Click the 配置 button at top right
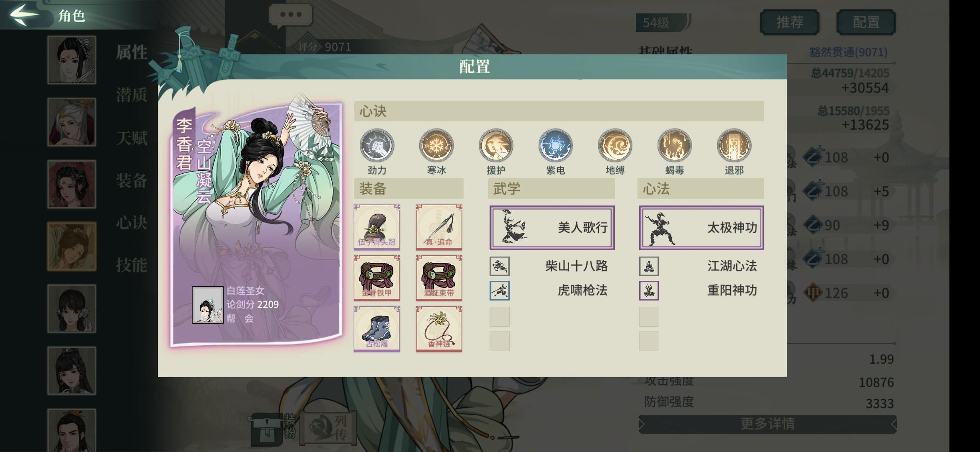The height and width of the screenshot is (452, 980). [x=866, y=22]
